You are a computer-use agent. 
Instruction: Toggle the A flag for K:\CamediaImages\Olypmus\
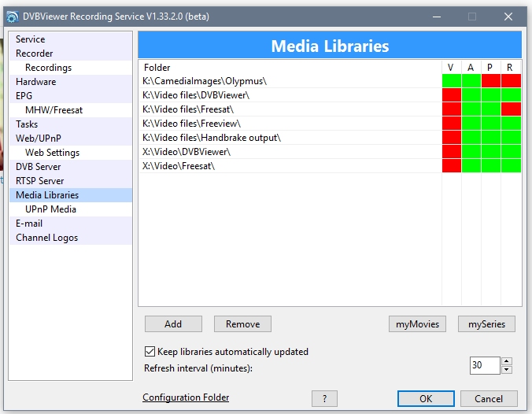tap(471, 81)
